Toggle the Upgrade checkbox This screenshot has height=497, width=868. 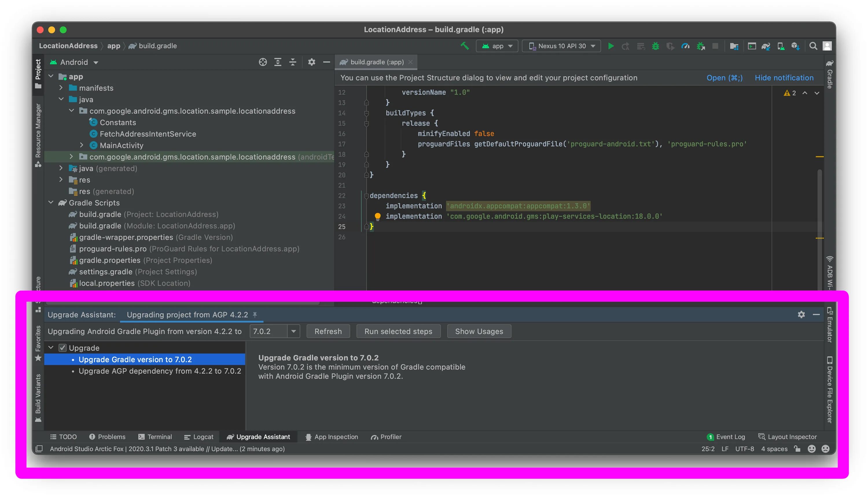point(62,348)
